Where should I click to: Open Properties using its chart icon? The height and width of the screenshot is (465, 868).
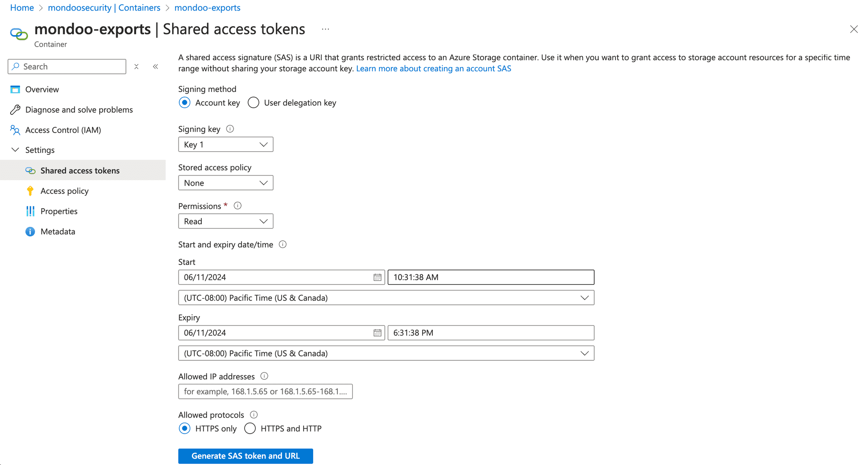(x=30, y=211)
